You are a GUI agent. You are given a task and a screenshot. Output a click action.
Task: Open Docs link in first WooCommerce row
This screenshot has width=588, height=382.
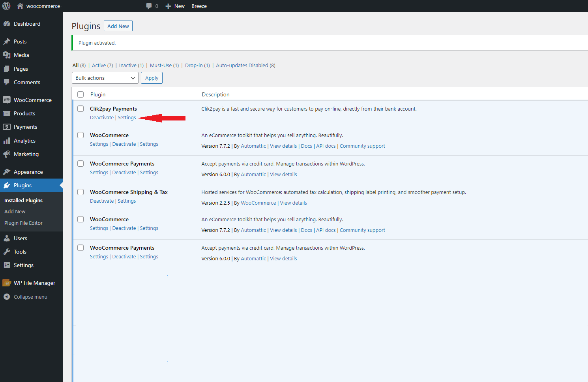(307, 146)
